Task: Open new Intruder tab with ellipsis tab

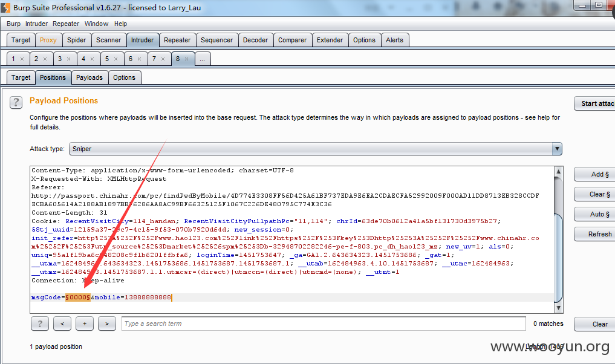Action: [x=203, y=59]
